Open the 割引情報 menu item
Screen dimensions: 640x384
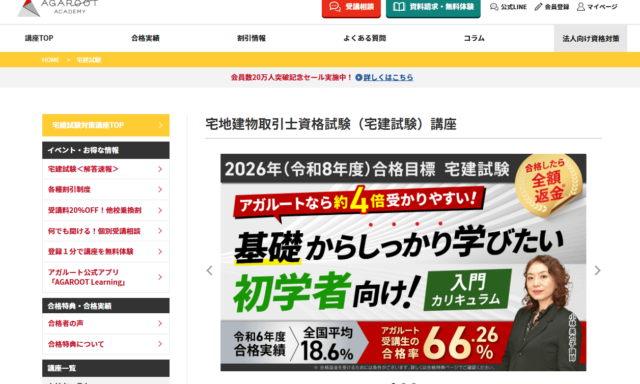point(251,38)
